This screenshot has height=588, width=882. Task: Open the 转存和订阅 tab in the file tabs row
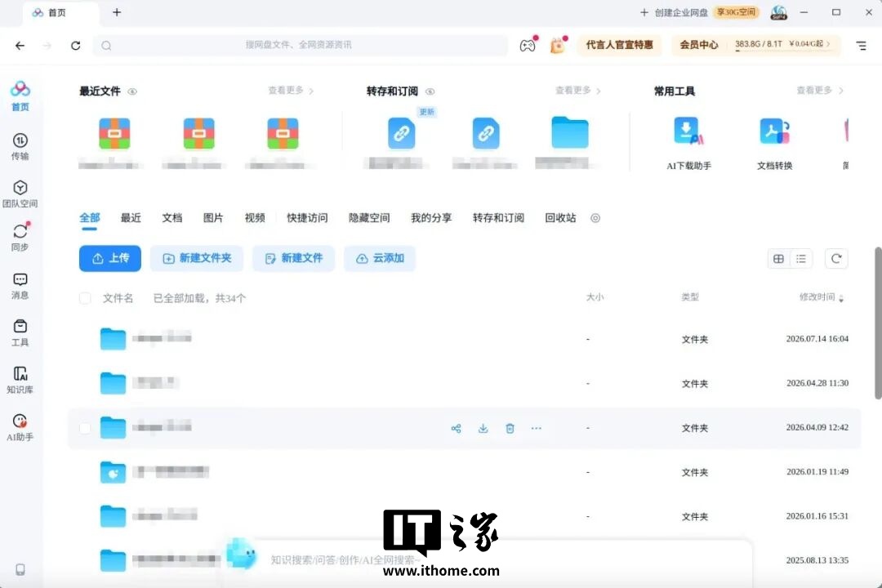pos(498,218)
